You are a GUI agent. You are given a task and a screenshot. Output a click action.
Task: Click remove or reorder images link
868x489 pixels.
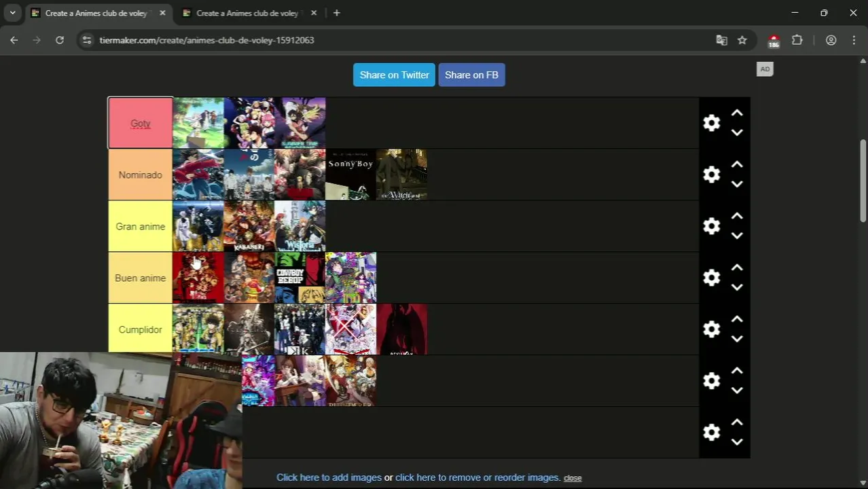477,477
